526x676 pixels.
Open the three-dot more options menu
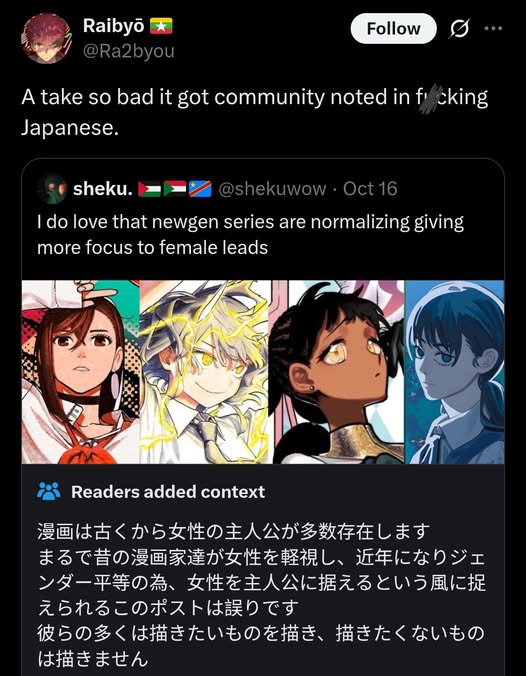click(493, 28)
